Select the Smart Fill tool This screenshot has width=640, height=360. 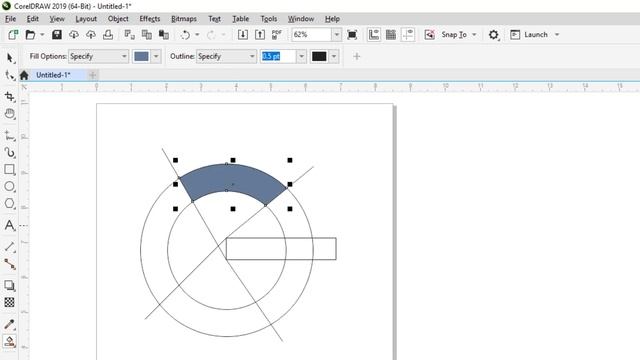tap(10, 341)
